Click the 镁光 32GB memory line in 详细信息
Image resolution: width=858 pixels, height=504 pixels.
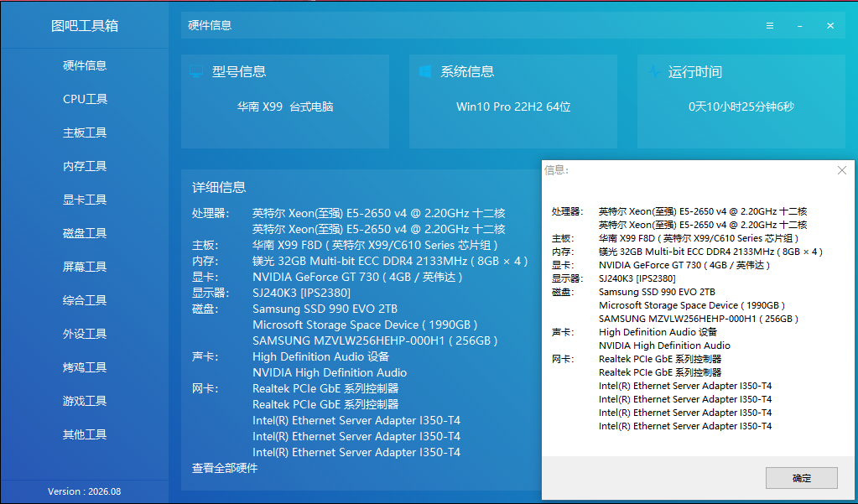pos(390,261)
